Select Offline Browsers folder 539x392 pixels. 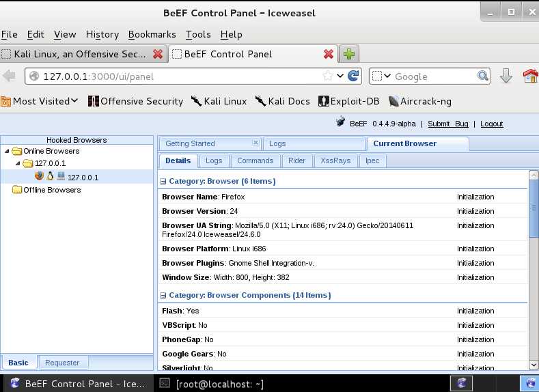(46, 190)
